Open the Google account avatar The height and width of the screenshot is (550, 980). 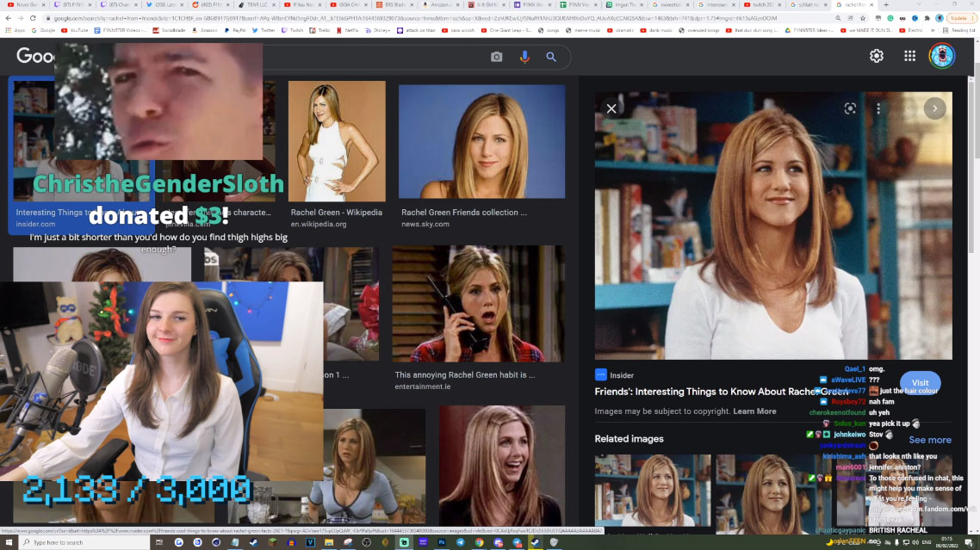coord(941,56)
